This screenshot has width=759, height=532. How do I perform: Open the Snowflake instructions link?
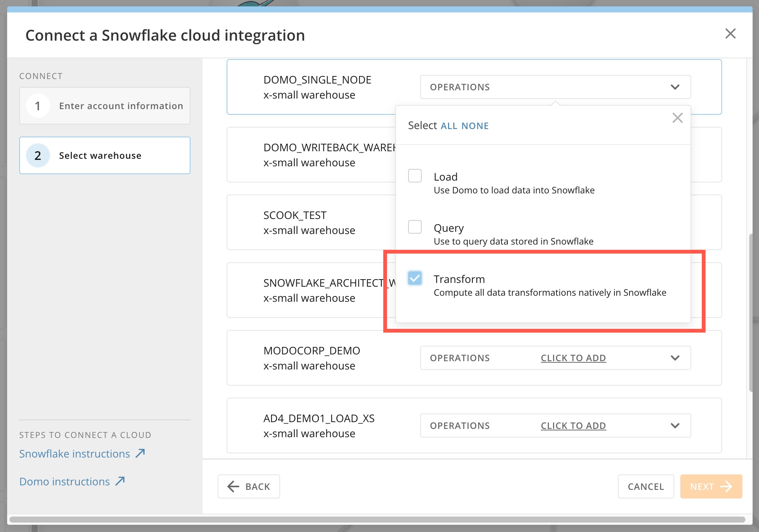click(74, 453)
